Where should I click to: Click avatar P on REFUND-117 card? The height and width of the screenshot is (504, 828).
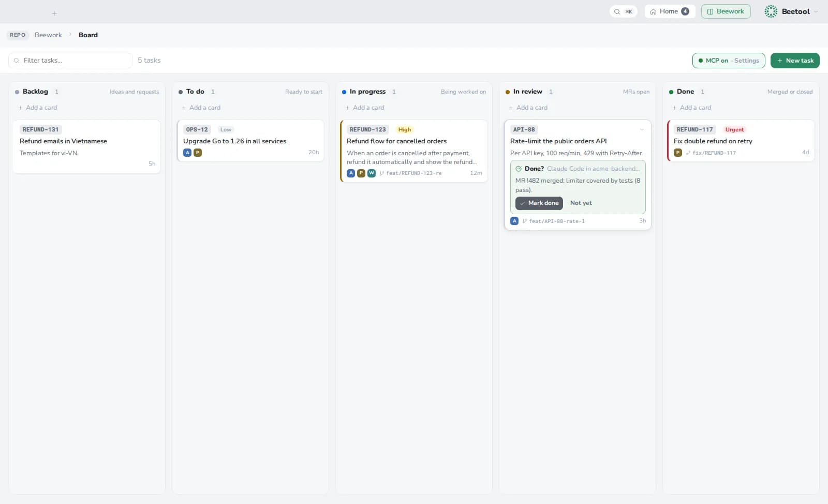click(678, 153)
